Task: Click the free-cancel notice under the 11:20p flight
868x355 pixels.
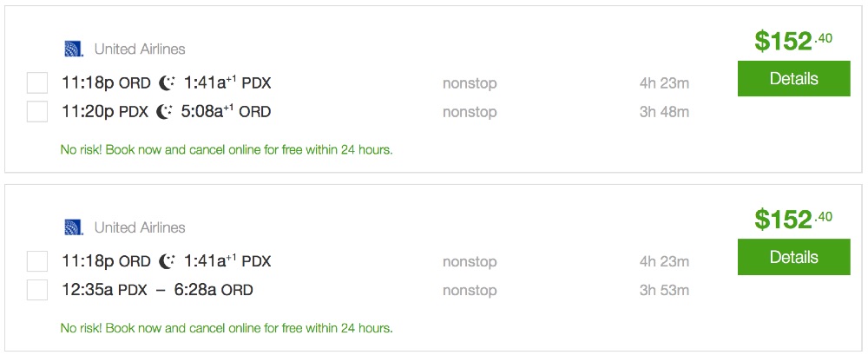Action: click(x=227, y=149)
